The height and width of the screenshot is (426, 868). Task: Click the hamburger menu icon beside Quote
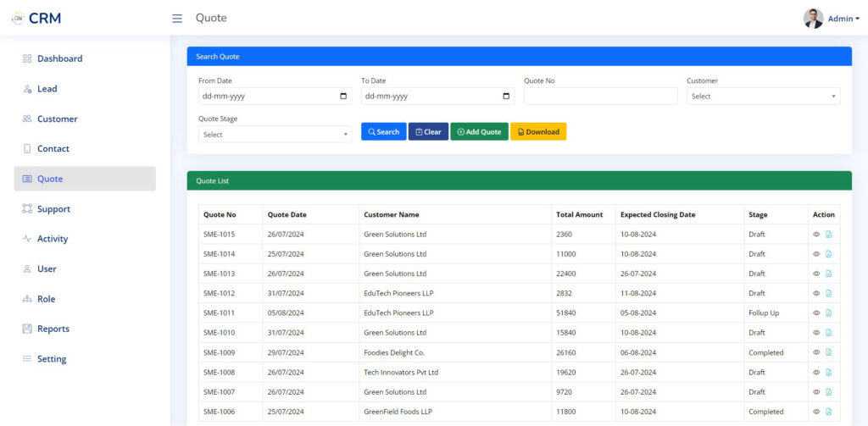pos(177,19)
